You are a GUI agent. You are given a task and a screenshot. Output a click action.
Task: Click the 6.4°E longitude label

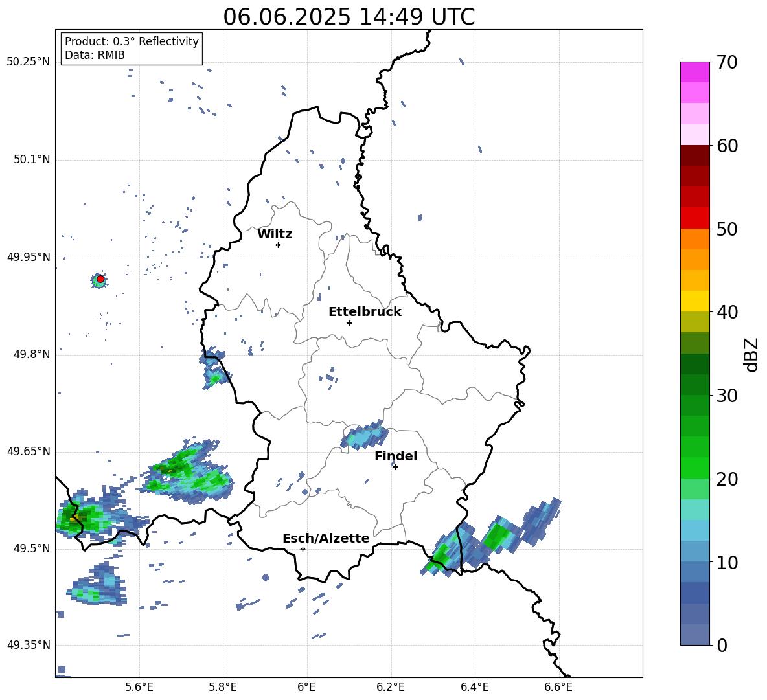474,688
